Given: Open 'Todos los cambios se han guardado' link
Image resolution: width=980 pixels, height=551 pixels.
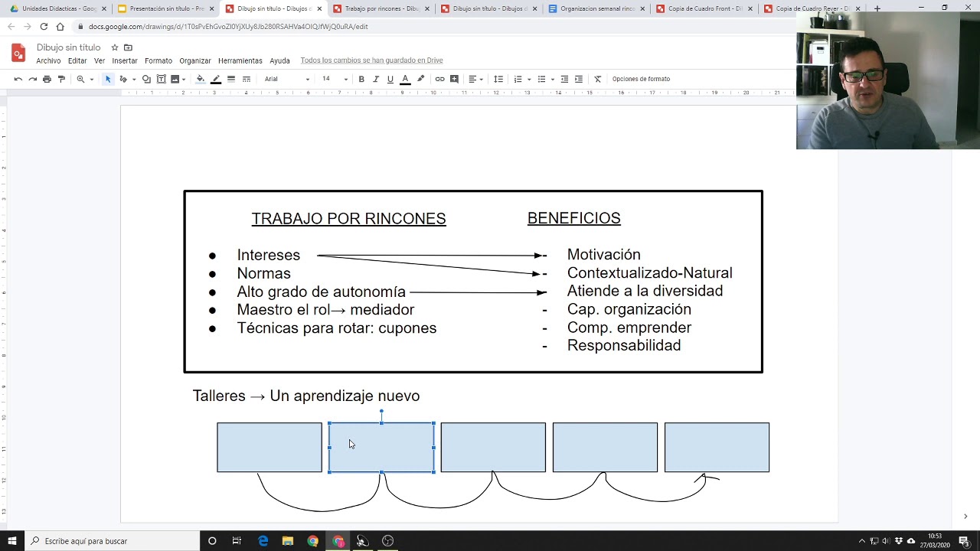Looking at the screenshot, I should coord(371,60).
